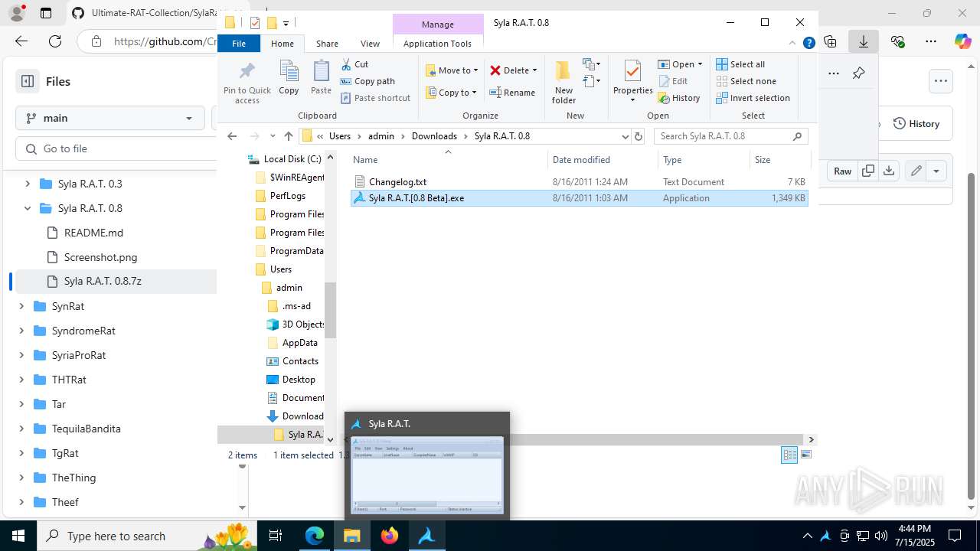The width and height of the screenshot is (980, 551).
Task: Click the Paste ribbon icon
Action: pos(321,78)
